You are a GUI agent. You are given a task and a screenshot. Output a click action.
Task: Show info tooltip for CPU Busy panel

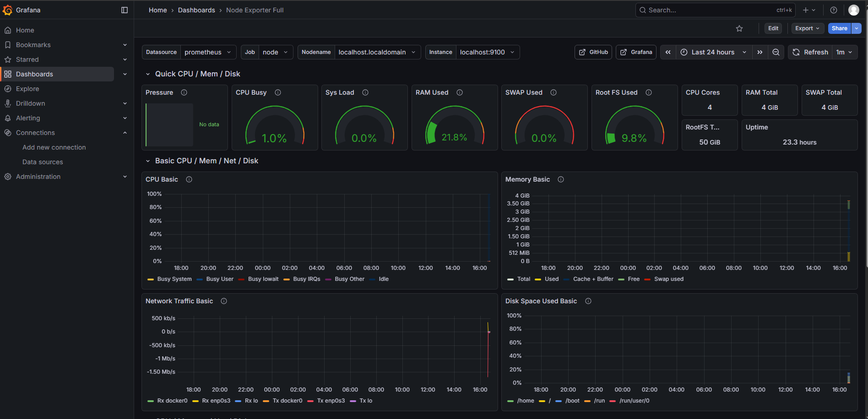pos(278,92)
